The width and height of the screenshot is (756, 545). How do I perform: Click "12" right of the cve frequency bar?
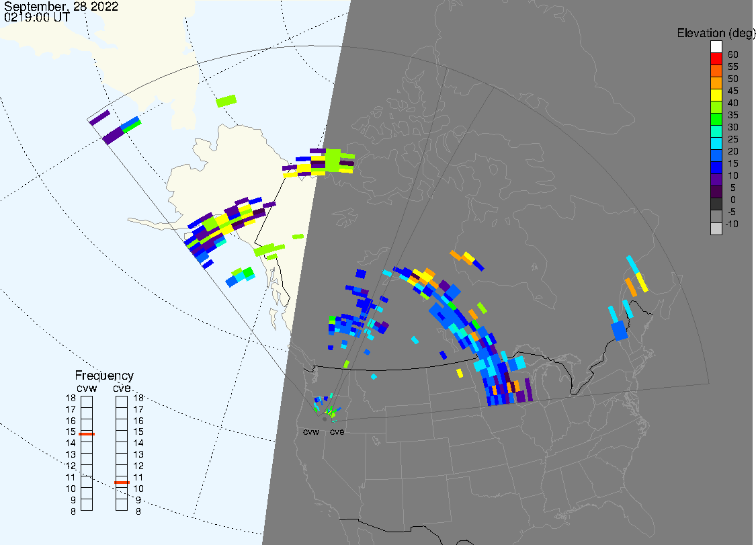coord(138,466)
